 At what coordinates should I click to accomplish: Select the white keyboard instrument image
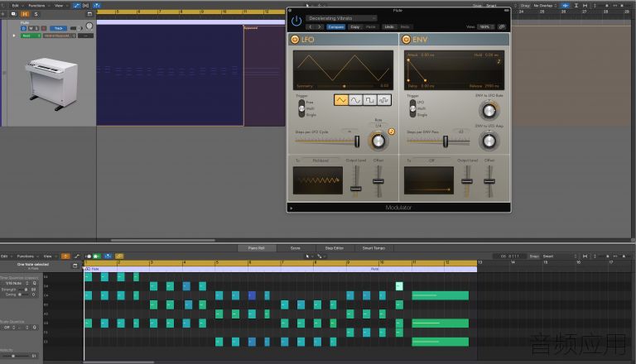click(51, 84)
